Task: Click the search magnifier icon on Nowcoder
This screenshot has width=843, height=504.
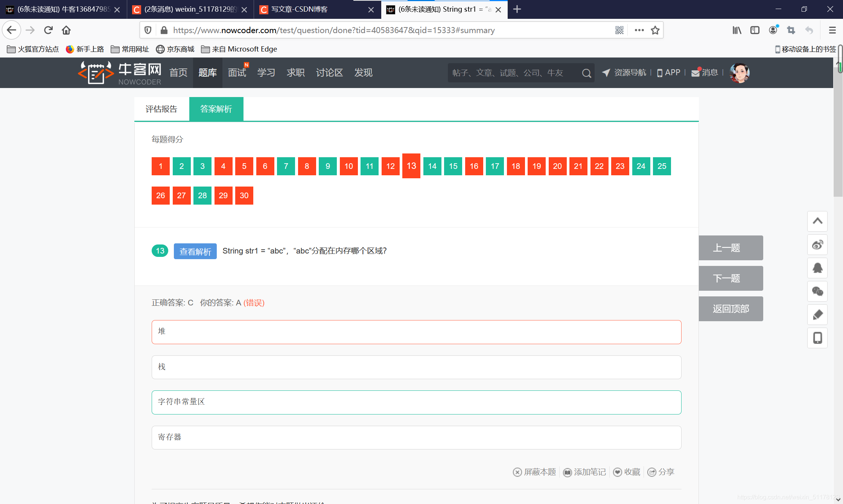Action: 586,73
